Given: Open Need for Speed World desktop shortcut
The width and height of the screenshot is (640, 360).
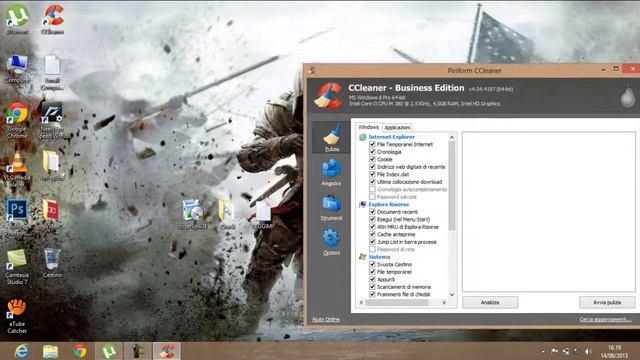Looking at the screenshot, I should 52,120.
